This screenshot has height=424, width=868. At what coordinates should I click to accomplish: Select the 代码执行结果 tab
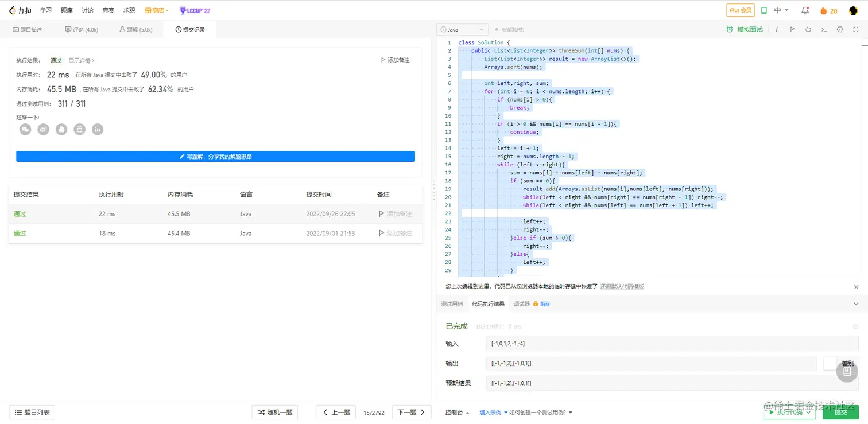click(488, 304)
